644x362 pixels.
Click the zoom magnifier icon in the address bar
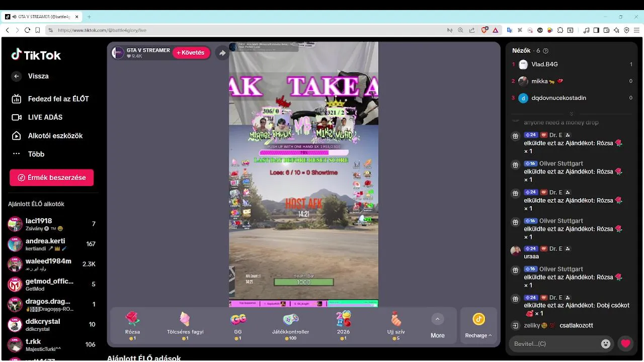click(460, 30)
